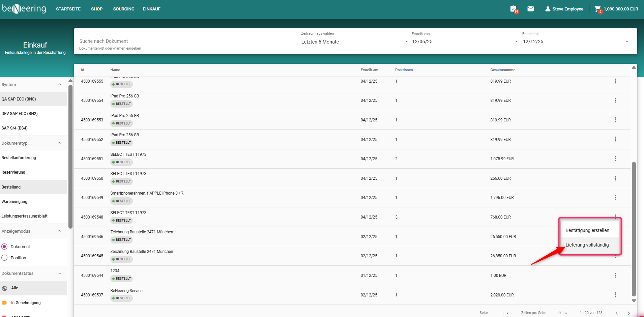
Task: Filter by document type Wareneingang
Action: tap(33, 201)
